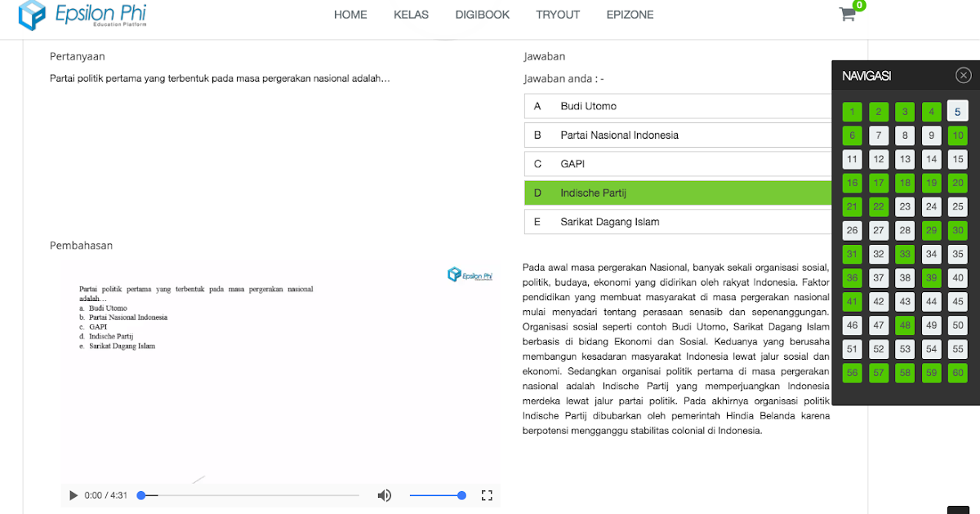Jump to question 29

click(x=931, y=230)
